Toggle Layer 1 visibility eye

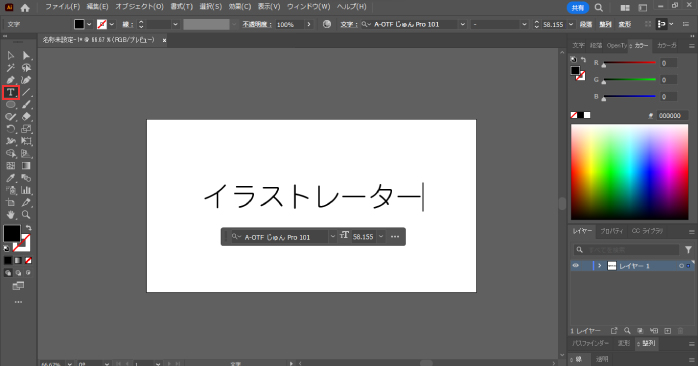pyautogui.click(x=576, y=266)
